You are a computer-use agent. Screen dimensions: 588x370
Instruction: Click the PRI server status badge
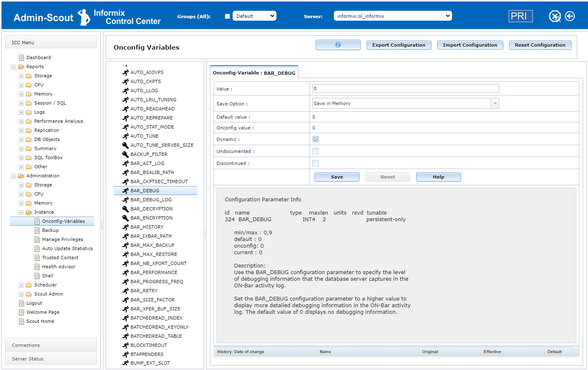tap(520, 16)
